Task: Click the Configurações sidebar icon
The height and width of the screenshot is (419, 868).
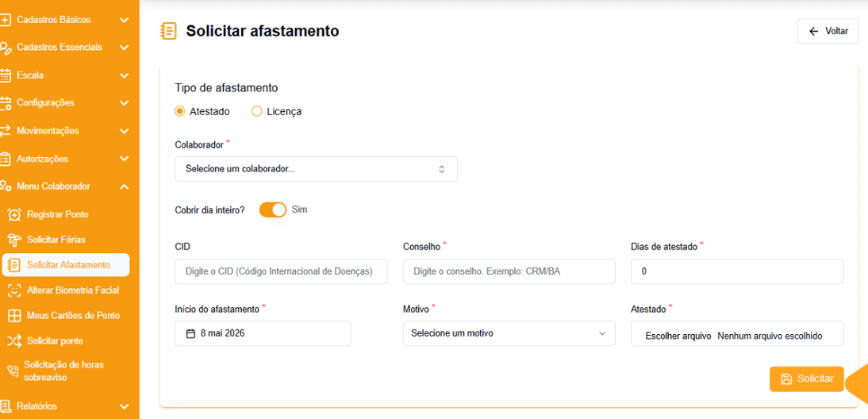Action: (x=5, y=103)
